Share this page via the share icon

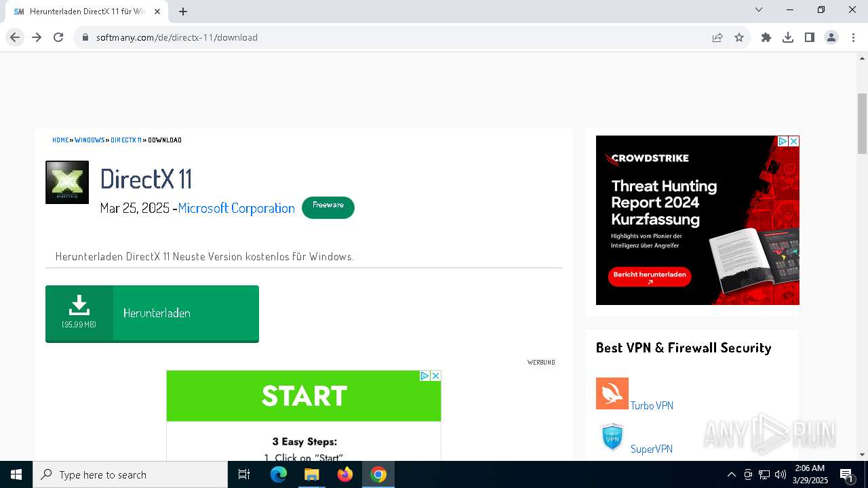(x=717, y=37)
